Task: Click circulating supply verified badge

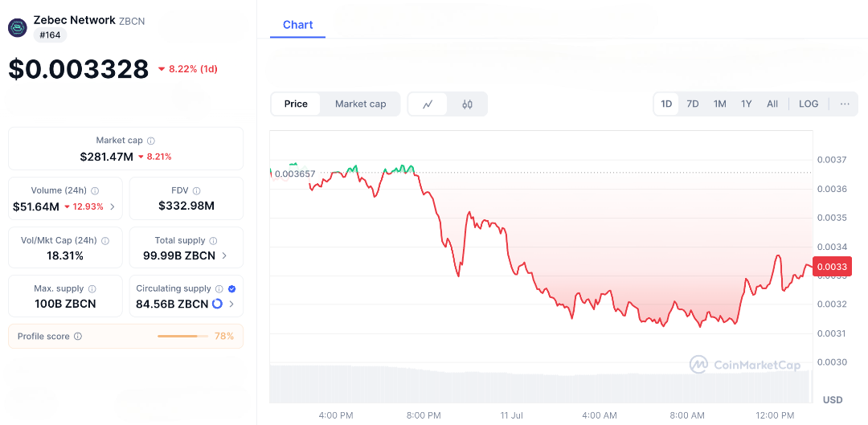Action: (231, 288)
